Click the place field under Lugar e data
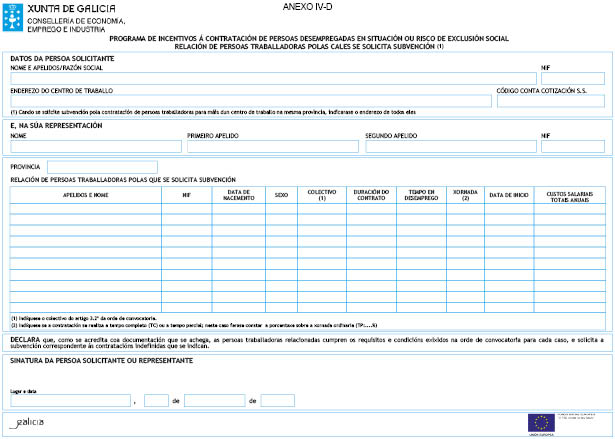 pos(70,400)
